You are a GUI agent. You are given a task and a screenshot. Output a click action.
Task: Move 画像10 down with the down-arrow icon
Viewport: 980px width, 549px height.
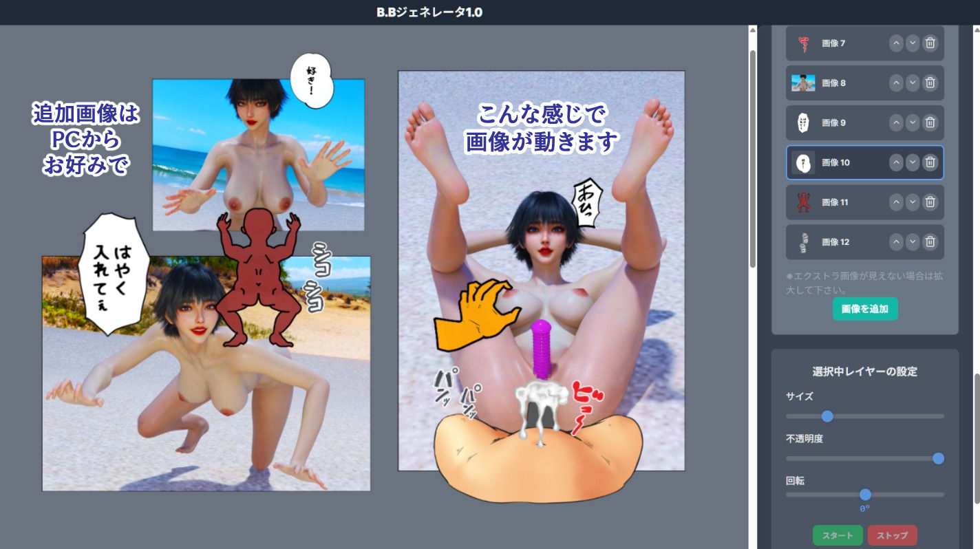(x=913, y=162)
